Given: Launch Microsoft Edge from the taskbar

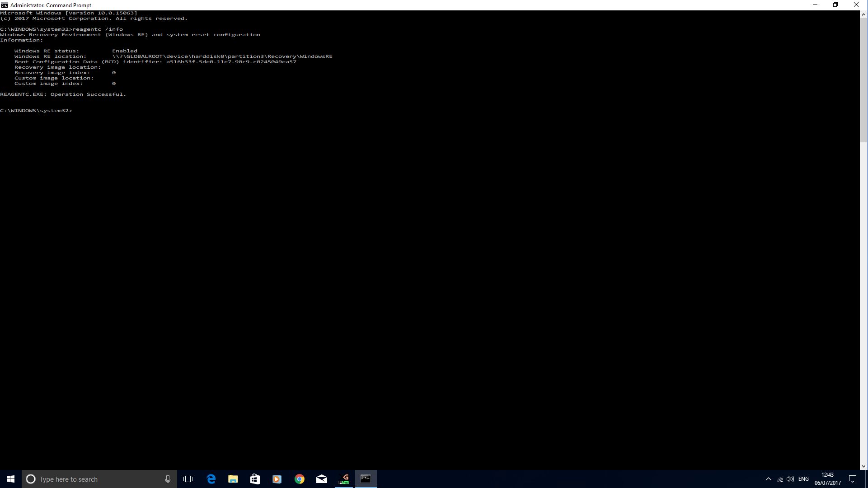Looking at the screenshot, I should point(211,479).
